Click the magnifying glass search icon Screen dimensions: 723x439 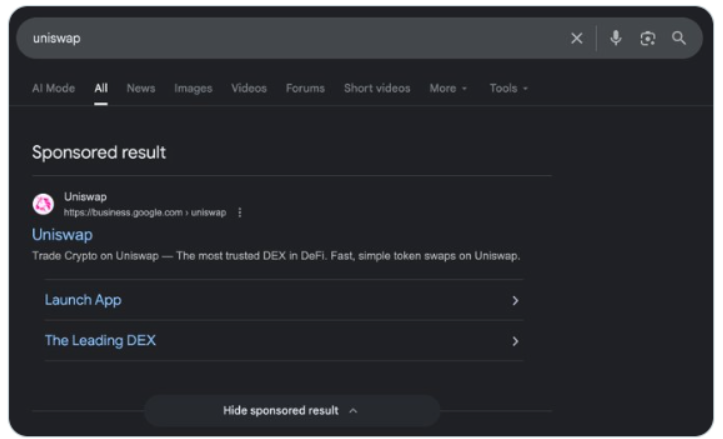tap(679, 38)
